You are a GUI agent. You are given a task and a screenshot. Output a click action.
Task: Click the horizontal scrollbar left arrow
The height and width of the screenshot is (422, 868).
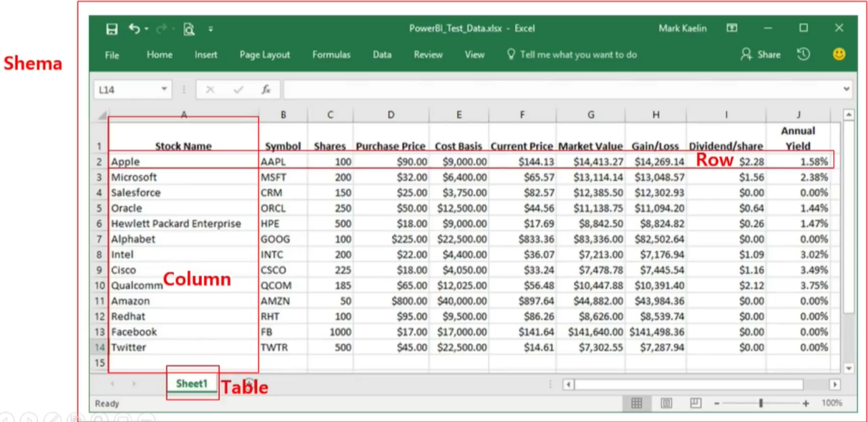569,385
